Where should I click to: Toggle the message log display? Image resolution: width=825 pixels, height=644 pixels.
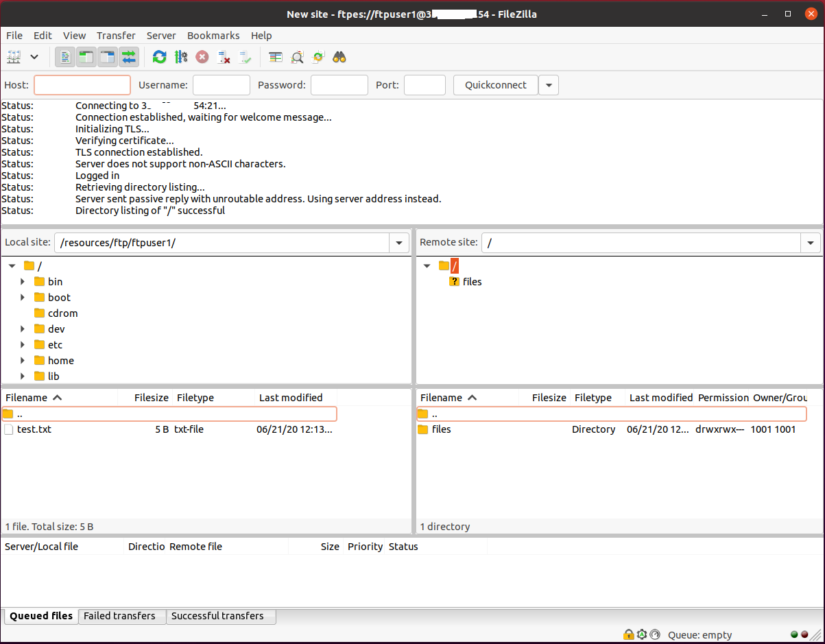[65, 57]
